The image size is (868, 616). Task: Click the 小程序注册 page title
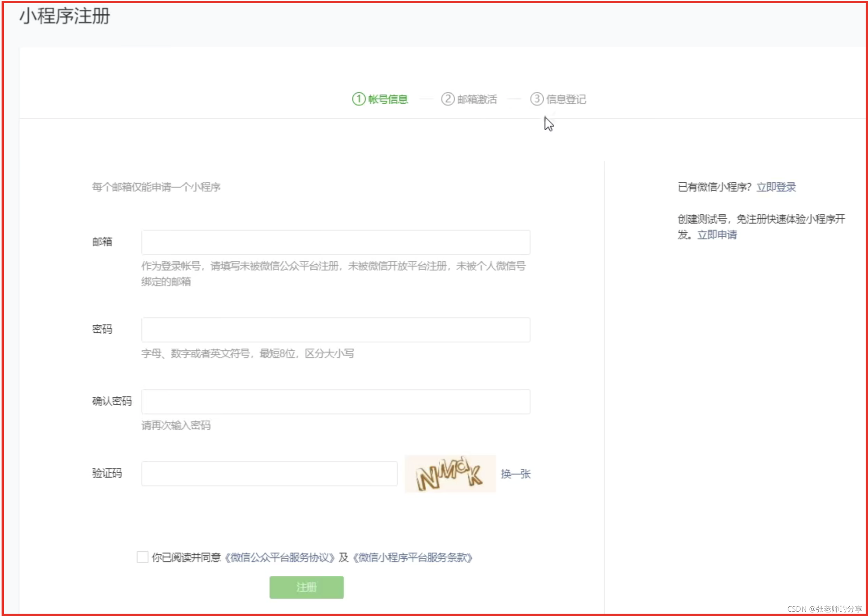pyautogui.click(x=65, y=16)
